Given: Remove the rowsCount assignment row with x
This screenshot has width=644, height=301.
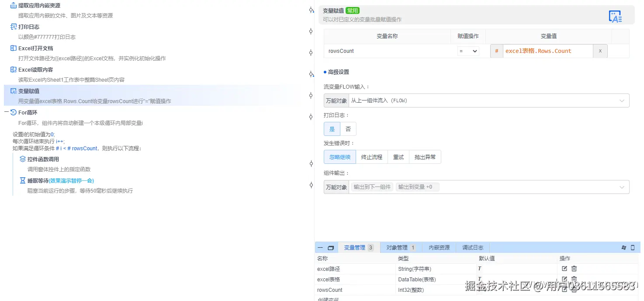Looking at the screenshot, I should click(600, 51).
